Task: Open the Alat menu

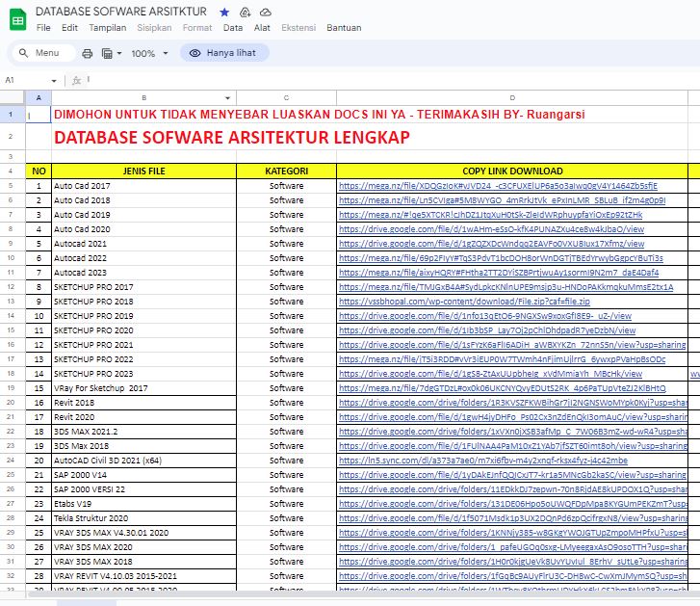Action: [262, 28]
